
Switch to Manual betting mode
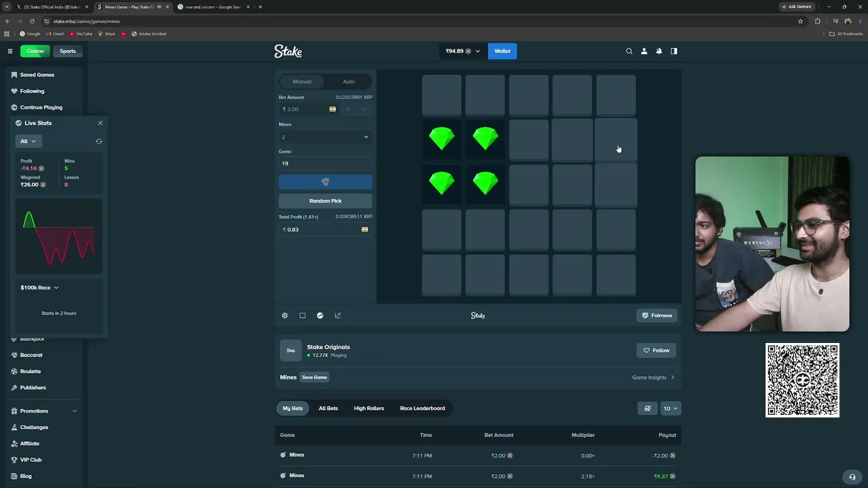(302, 81)
